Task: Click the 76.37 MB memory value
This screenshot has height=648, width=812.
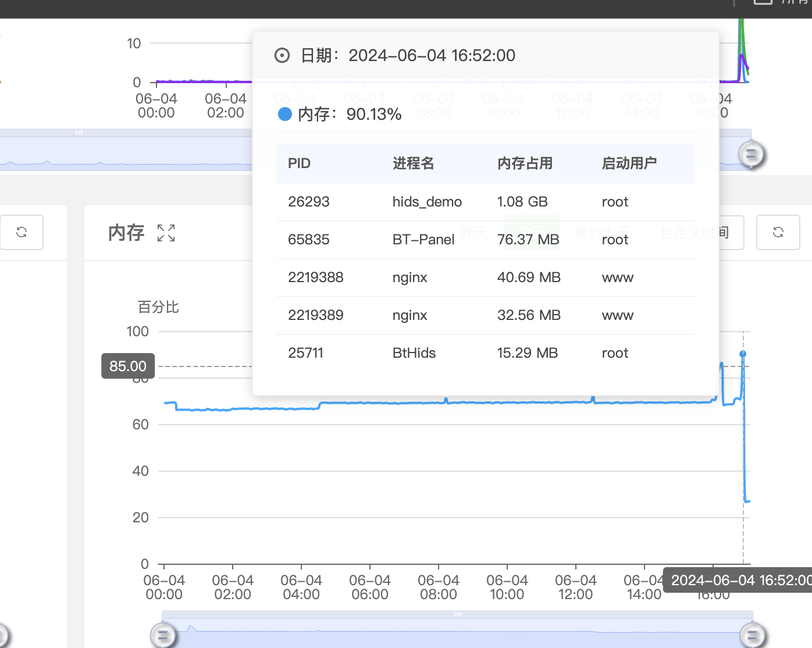Action: coord(528,240)
